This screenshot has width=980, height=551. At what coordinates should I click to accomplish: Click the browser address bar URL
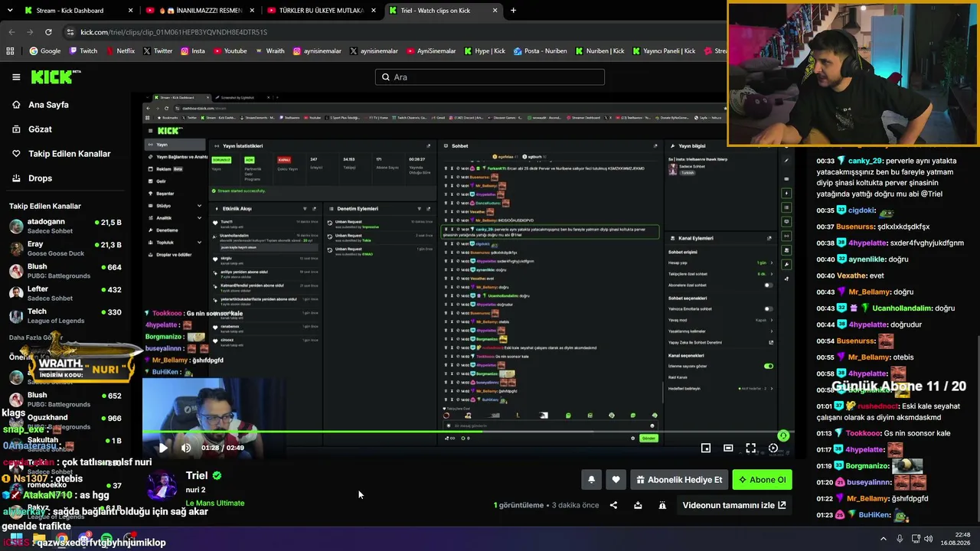point(174,32)
